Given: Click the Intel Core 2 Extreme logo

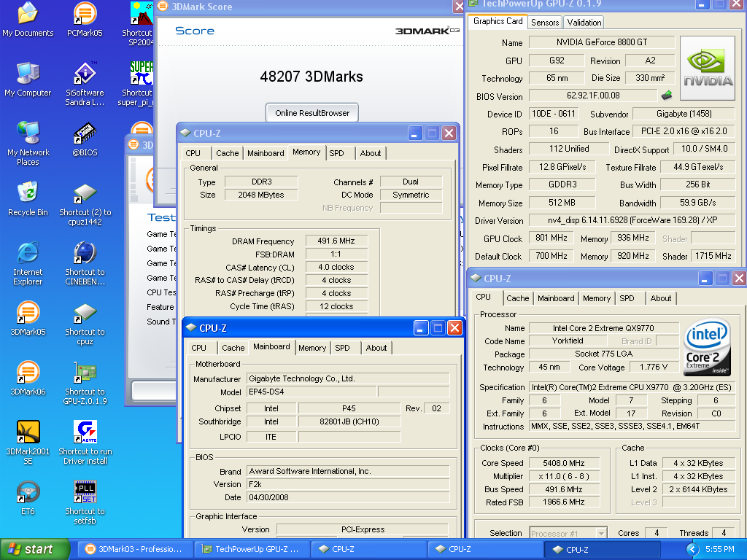Looking at the screenshot, I should [x=708, y=346].
